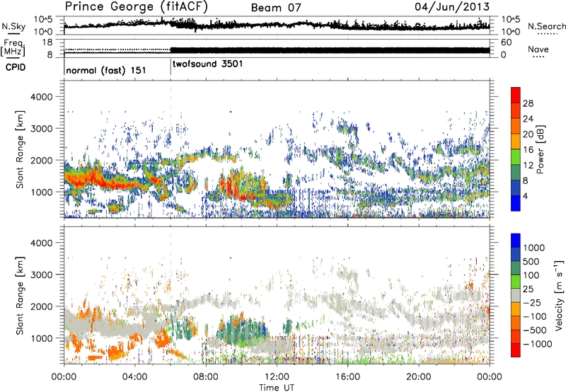Select the 'normal (fast) 151' CPID text
Image resolution: width=566 pixels, height=392 pixels.
[x=106, y=70]
